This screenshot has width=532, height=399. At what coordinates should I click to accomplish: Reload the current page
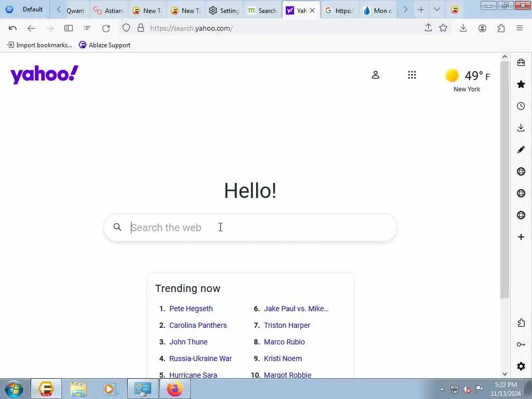(106, 28)
